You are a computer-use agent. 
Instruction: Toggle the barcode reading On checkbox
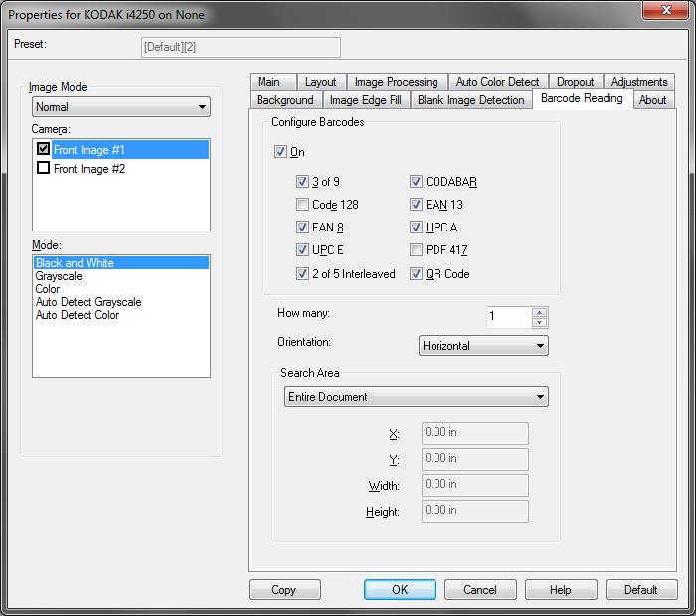pyautogui.click(x=280, y=152)
